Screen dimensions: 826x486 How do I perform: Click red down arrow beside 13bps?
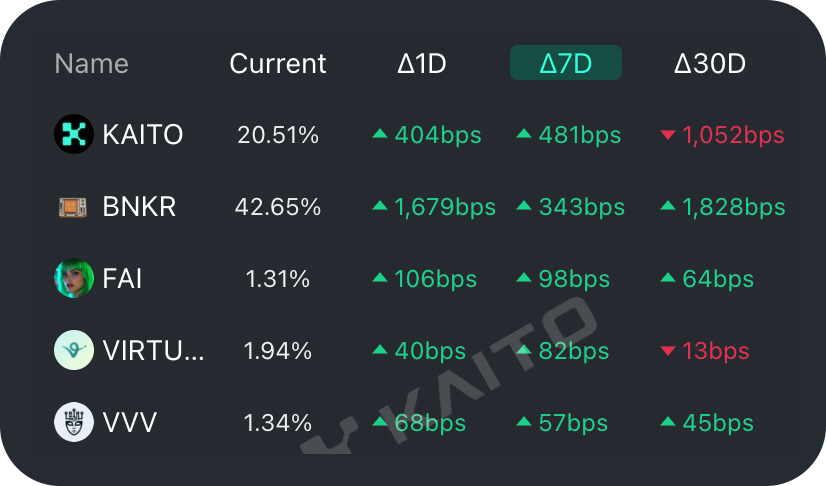coord(668,351)
